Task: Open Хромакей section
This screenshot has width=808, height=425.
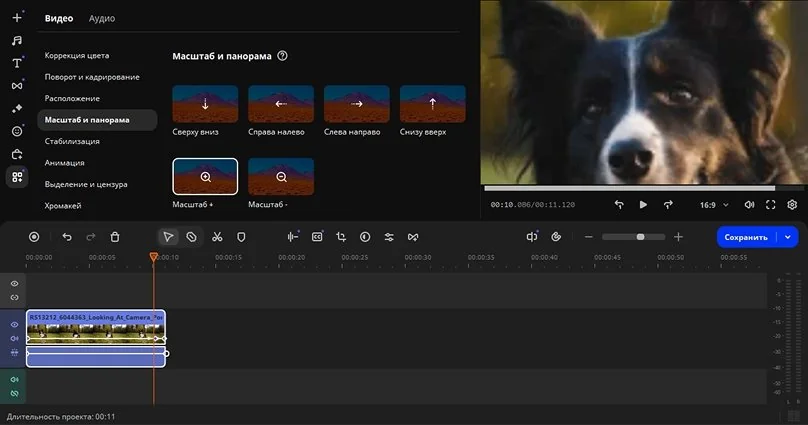Action: pos(63,206)
